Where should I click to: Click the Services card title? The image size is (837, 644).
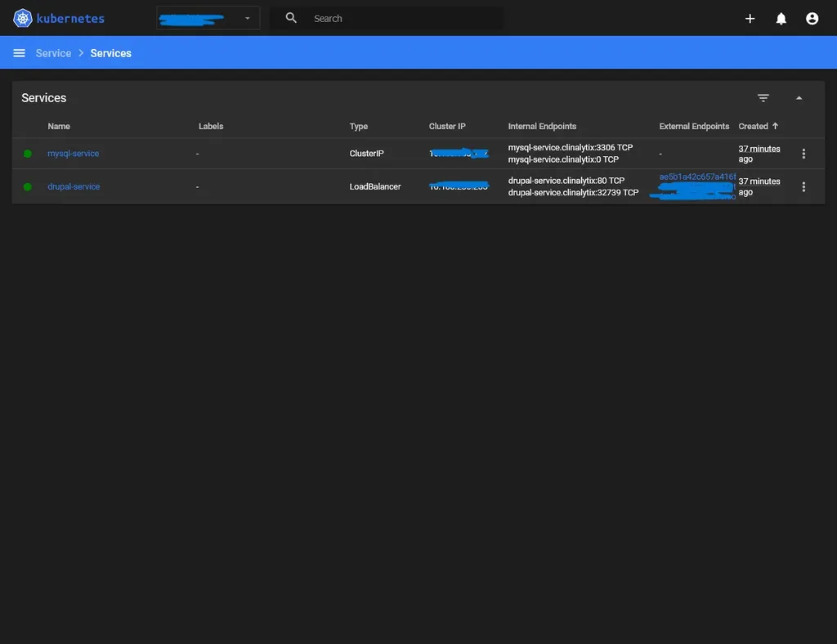coord(44,98)
